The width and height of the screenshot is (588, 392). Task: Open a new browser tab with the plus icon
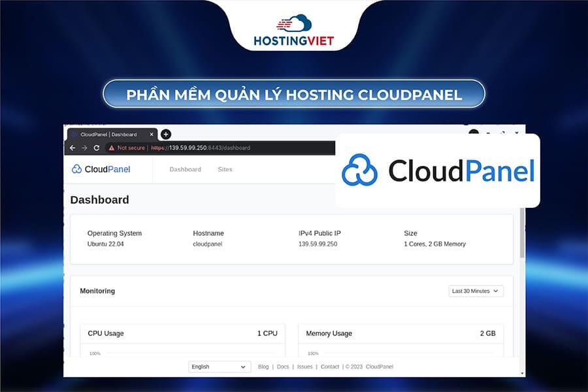(165, 134)
